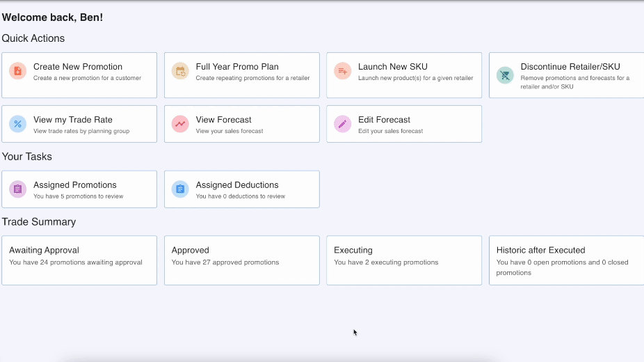Click the Edit Forecast pencil icon

(343, 124)
